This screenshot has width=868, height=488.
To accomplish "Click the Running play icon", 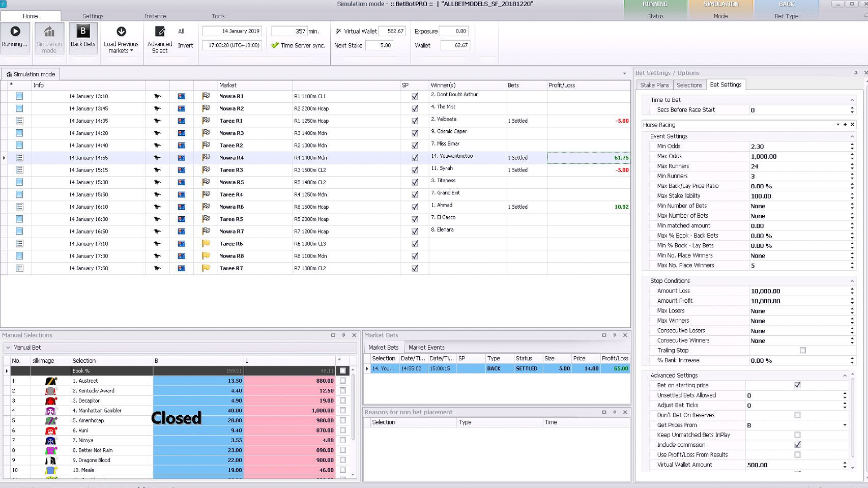I will [15, 32].
